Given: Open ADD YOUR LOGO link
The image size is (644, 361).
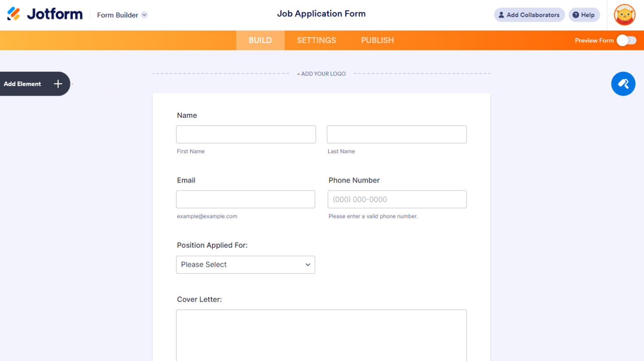Looking at the screenshot, I should (x=321, y=74).
